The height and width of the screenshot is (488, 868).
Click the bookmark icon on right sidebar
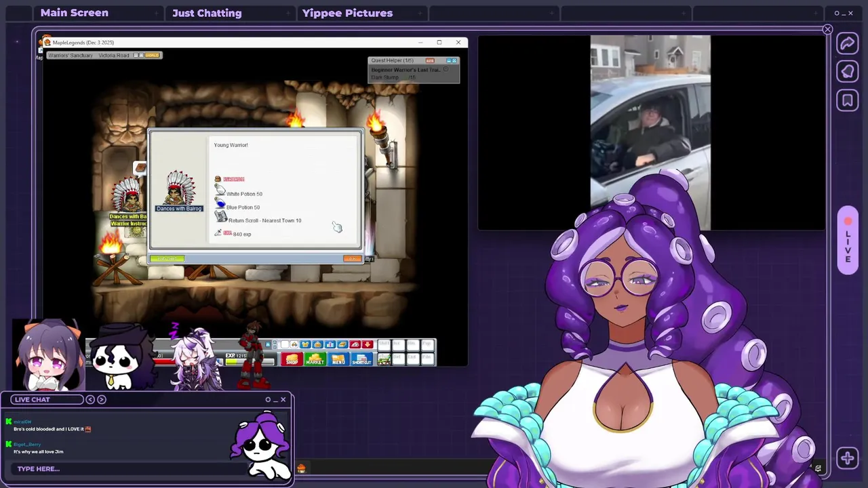[848, 101]
